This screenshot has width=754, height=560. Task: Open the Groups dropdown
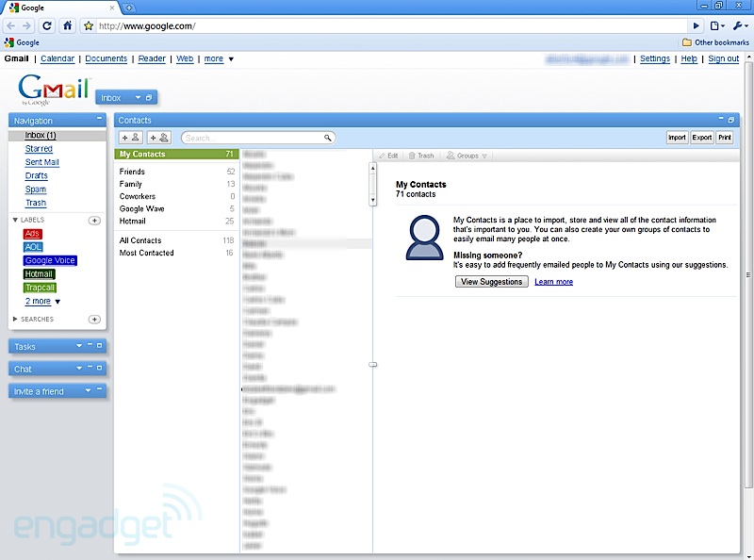point(467,156)
